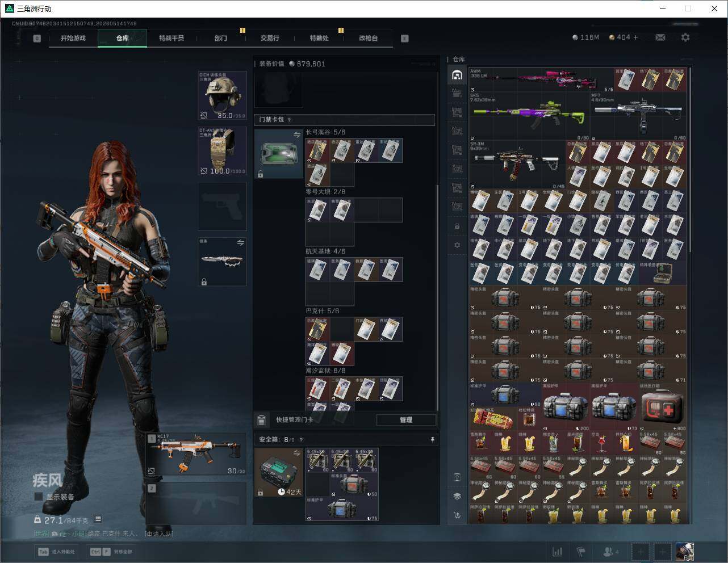Open the 特勤处 tab
728x563 pixels.
click(319, 38)
